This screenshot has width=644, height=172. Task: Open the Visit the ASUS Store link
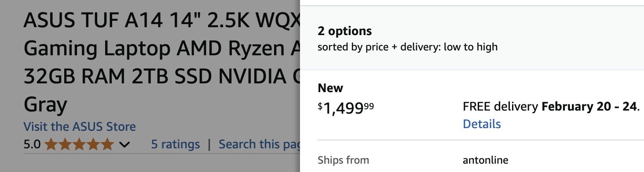point(80,127)
